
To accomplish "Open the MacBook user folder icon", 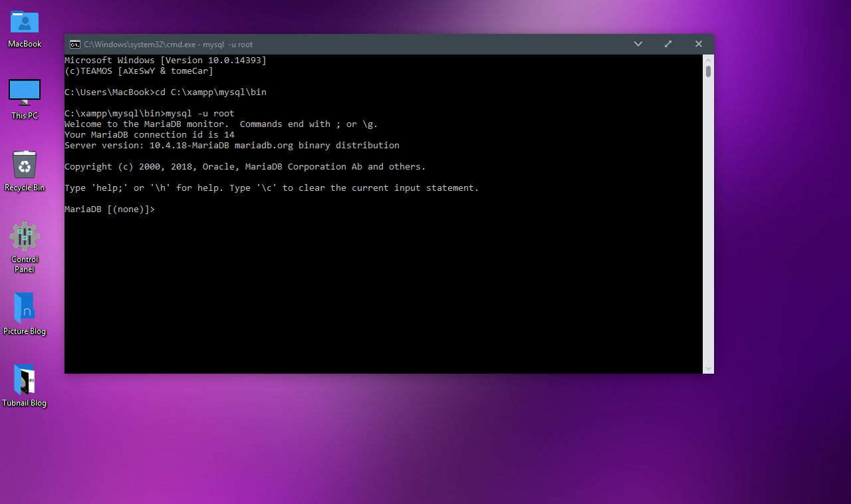I will tap(24, 22).
